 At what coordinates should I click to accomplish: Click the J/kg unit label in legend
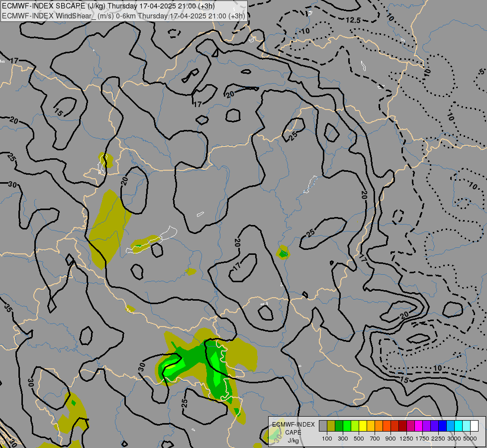[x=293, y=441]
